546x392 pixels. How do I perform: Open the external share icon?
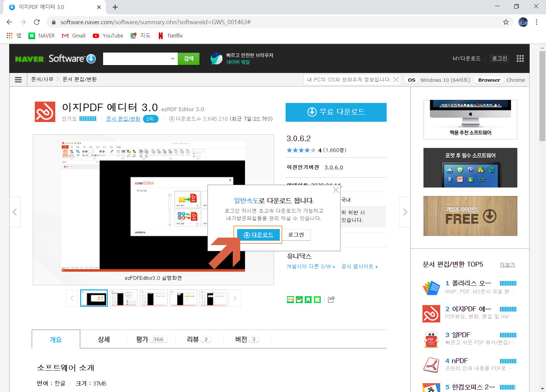[331, 300]
